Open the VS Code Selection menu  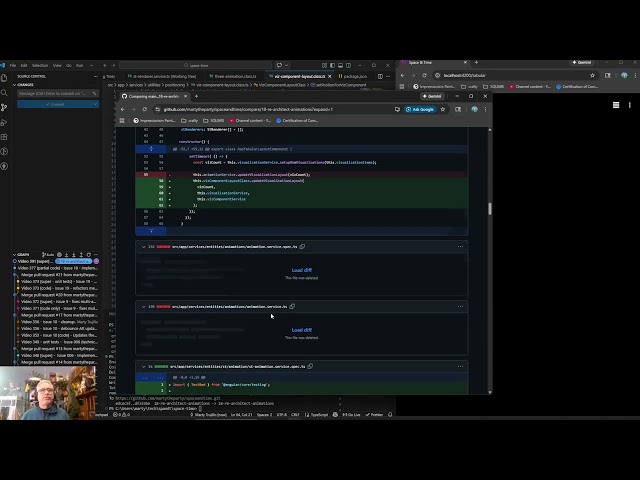point(40,65)
